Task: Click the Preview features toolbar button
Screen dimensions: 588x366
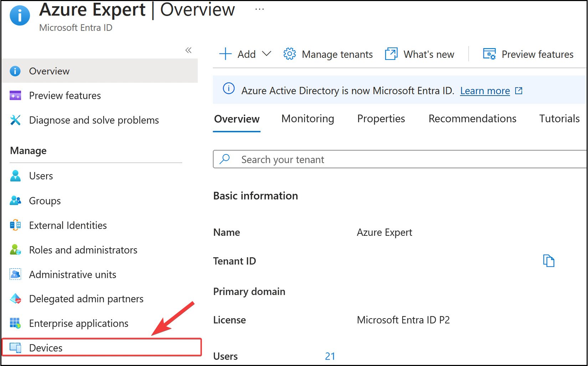Action: (x=528, y=54)
